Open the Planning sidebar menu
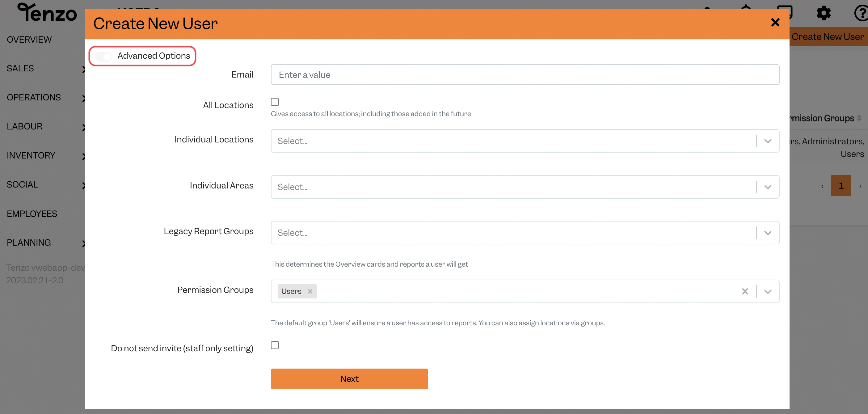This screenshot has width=868, height=414. (29, 243)
